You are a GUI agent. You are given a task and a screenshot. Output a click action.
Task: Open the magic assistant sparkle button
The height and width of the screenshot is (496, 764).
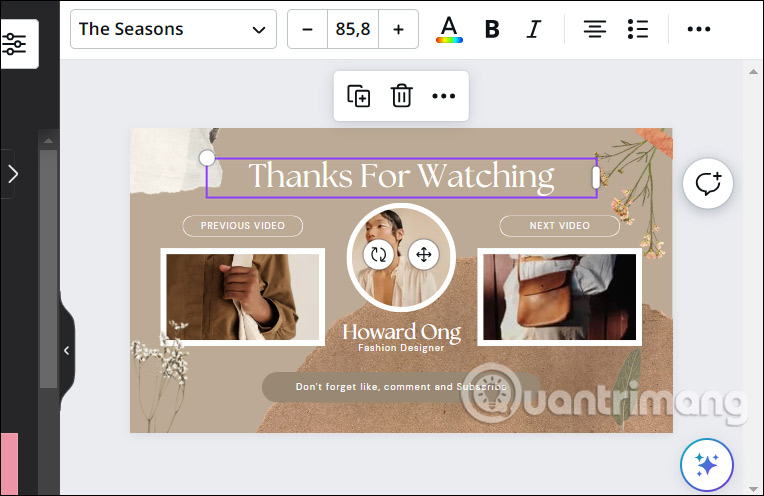[707, 465]
